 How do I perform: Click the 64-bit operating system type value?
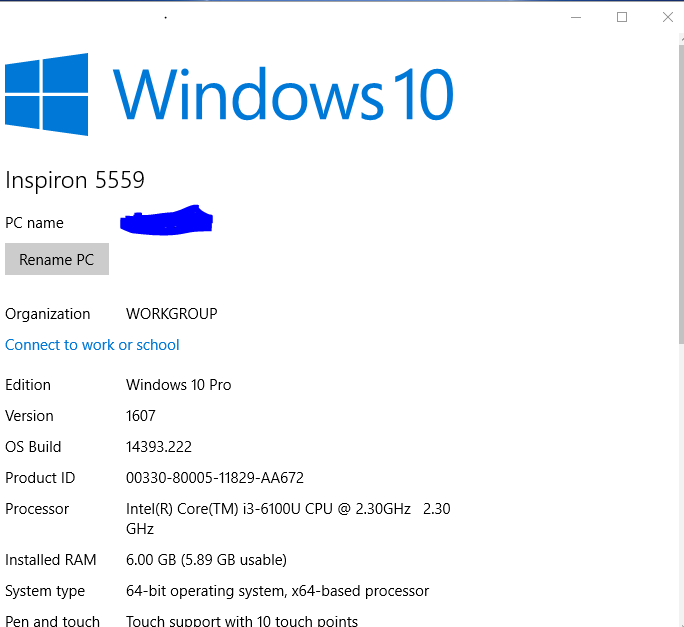(x=277, y=591)
